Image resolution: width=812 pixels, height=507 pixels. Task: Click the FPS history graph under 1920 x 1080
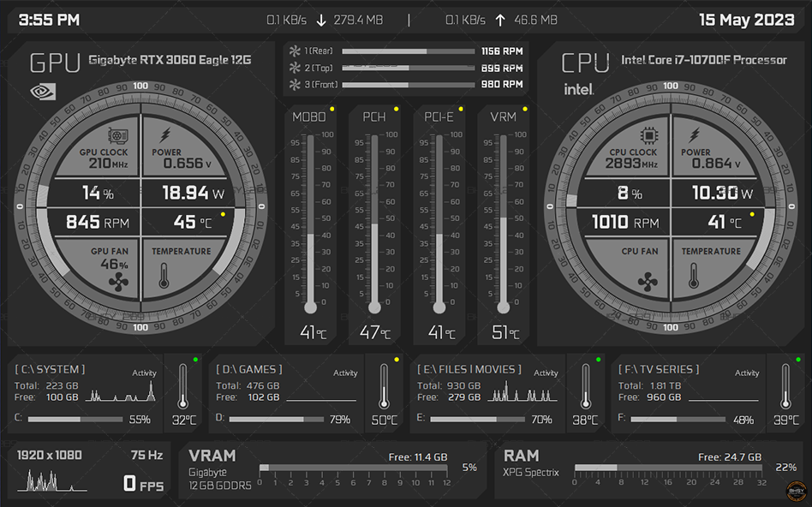[x=51, y=480]
